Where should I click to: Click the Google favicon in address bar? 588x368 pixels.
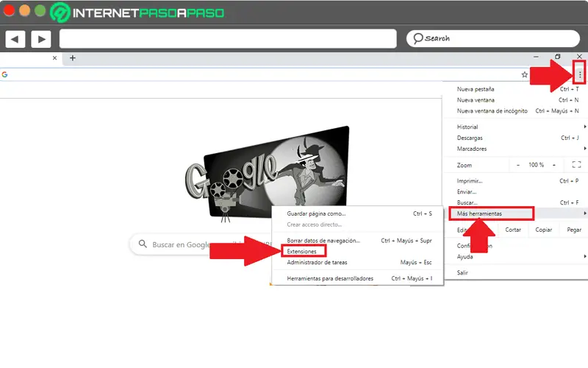pyautogui.click(x=4, y=74)
